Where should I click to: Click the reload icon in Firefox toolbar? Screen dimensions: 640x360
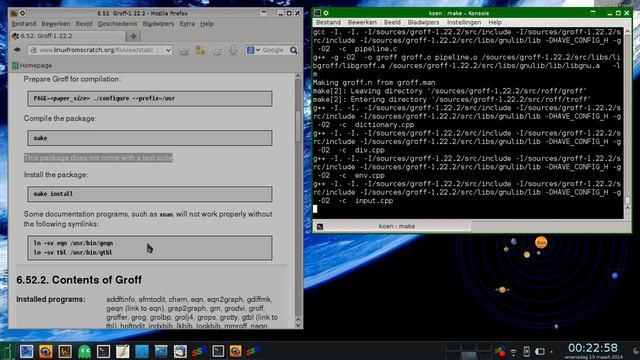(217, 50)
